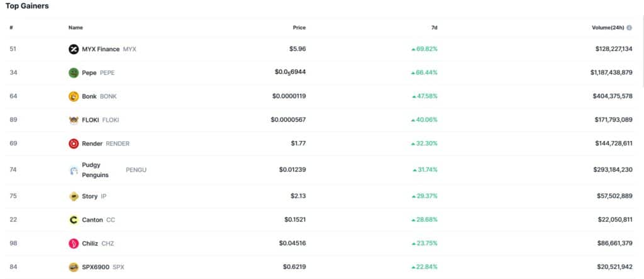Click the Bonk dog coin icon

(x=74, y=96)
